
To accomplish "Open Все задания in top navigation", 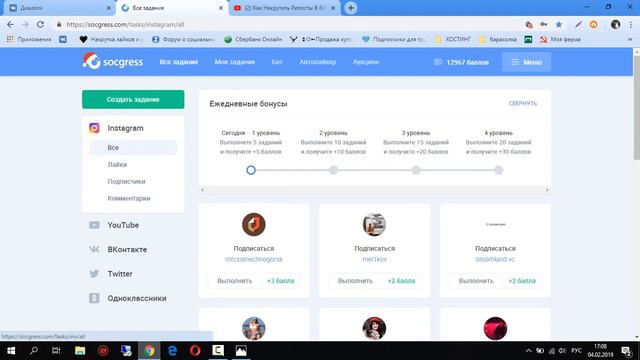I will point(179,62).
